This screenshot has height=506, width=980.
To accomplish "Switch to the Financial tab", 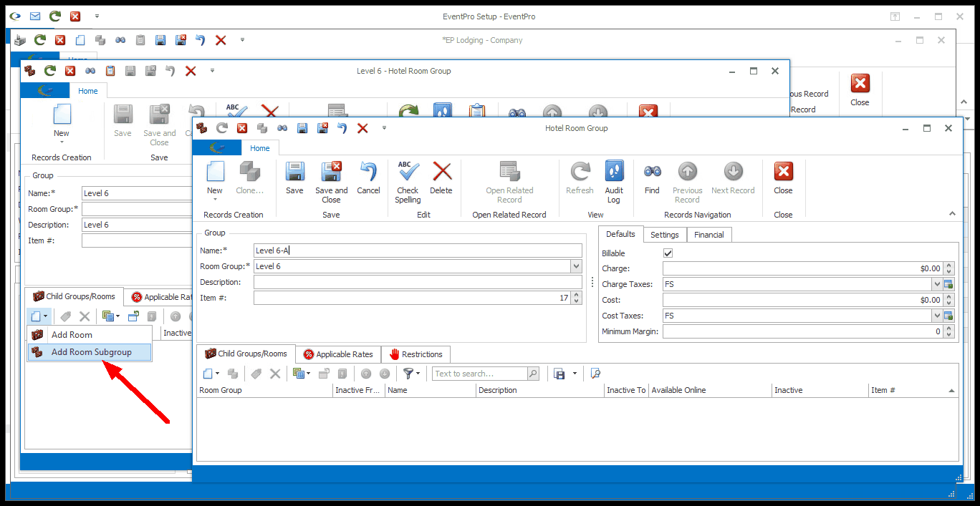I will [x=709, y=235].
